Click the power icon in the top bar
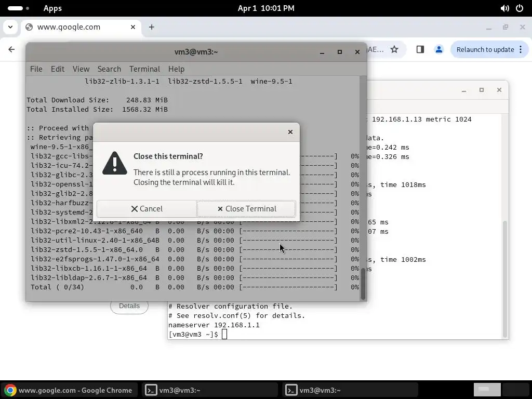Screen dimensions: 532x399 tap(520, 8)
